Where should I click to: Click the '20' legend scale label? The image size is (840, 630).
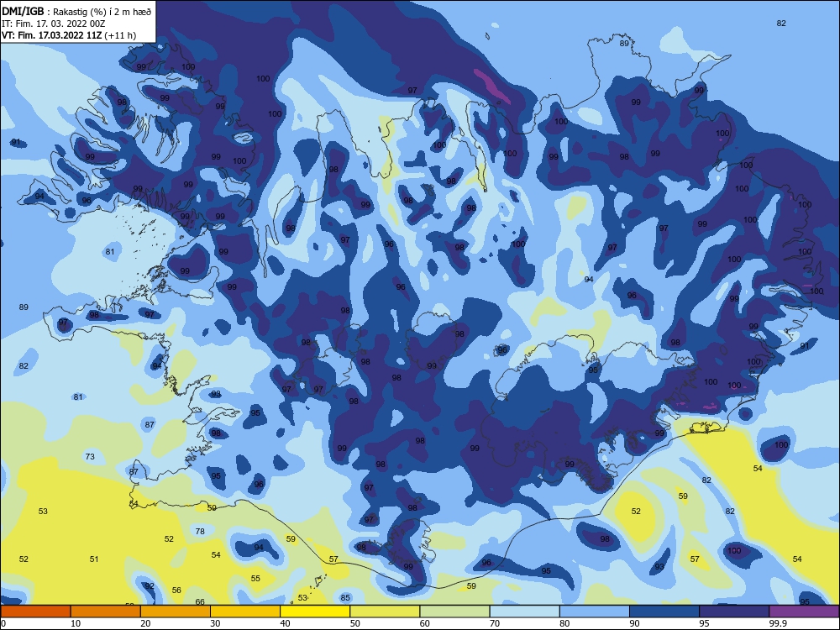point(145,623)
